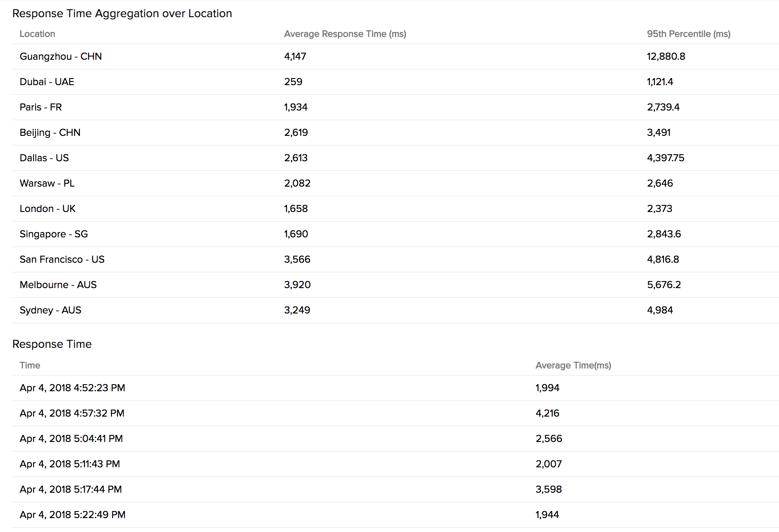Screen dimensions: 779x532
Task: Select the Melbourne - AUS row label
Action: click(x=58, y=285)
